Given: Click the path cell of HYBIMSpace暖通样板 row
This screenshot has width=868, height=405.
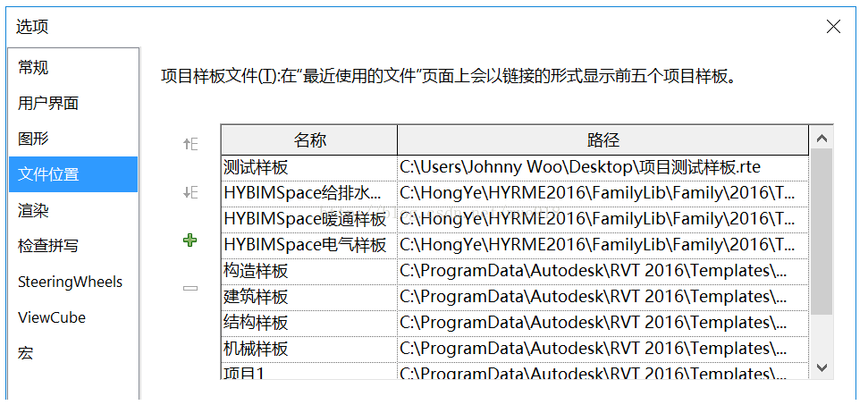Looking at the screenshot, I should click(603, 220).
